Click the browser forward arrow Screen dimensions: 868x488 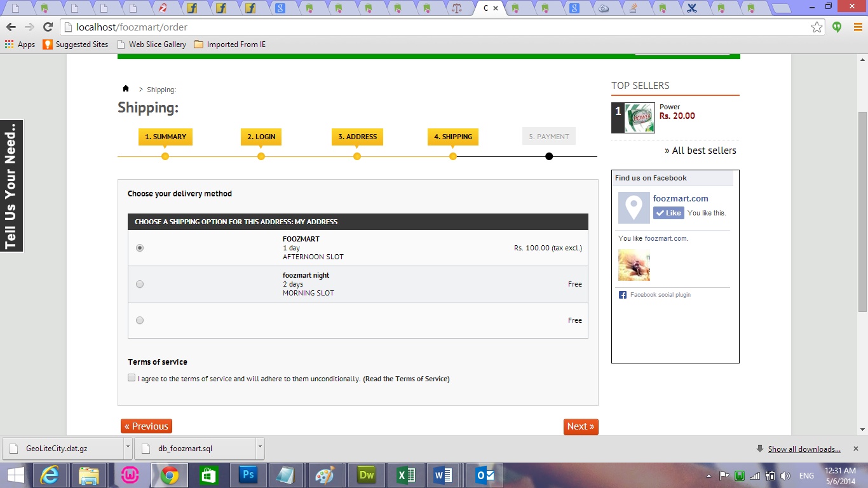pos(29,27)
